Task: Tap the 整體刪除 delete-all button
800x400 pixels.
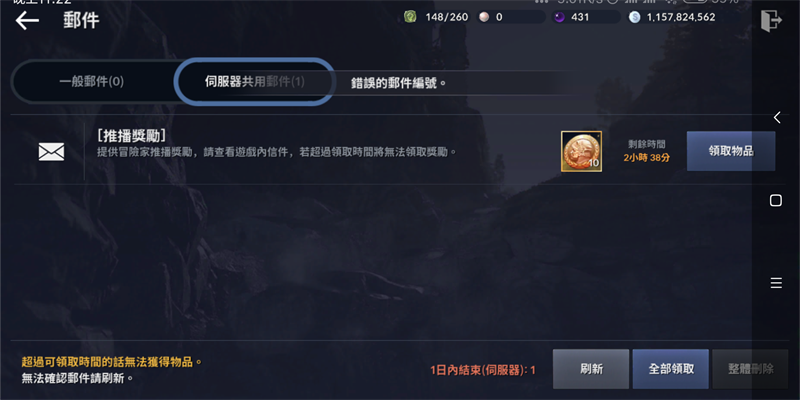Action: point(750,369)
